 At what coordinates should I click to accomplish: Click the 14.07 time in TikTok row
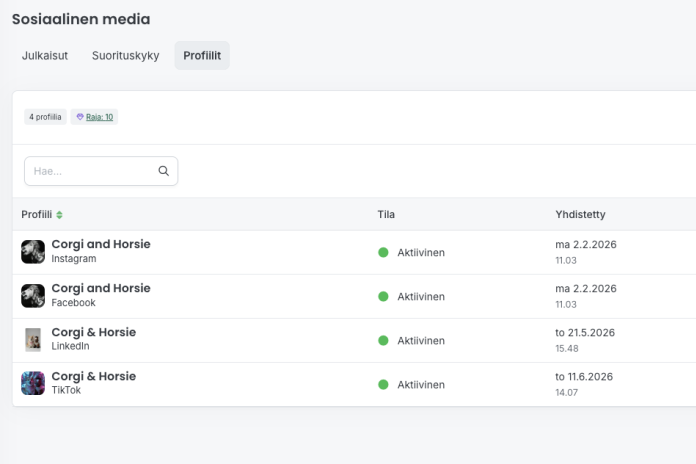click(566, 393)
